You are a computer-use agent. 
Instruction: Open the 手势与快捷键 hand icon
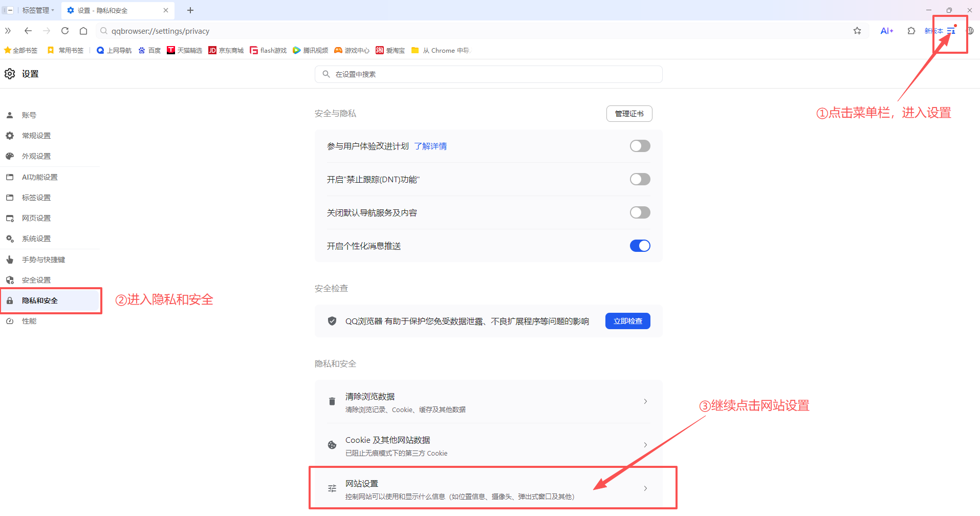click(x=10, y=260)
